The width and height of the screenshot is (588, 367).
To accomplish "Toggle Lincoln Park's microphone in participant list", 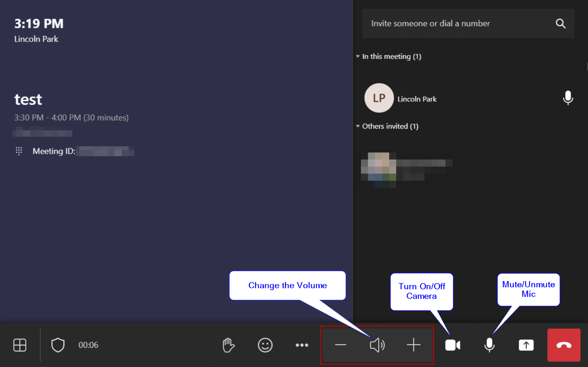I will (568, 98).
